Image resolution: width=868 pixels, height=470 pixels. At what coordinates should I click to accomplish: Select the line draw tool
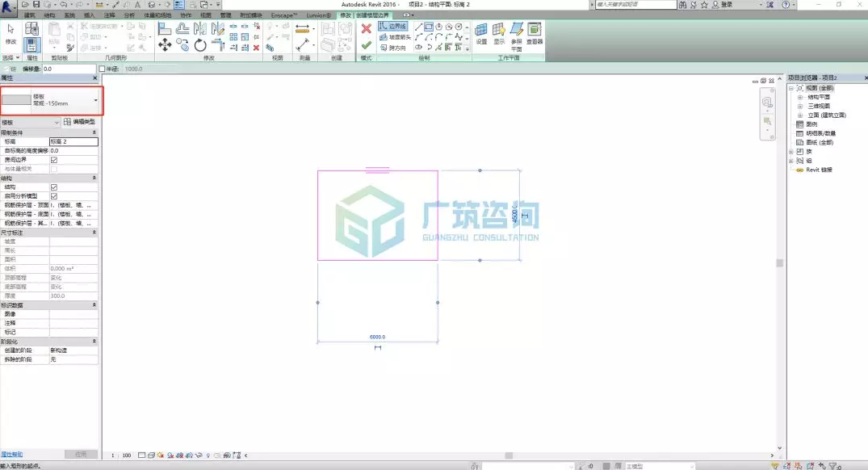418,27
